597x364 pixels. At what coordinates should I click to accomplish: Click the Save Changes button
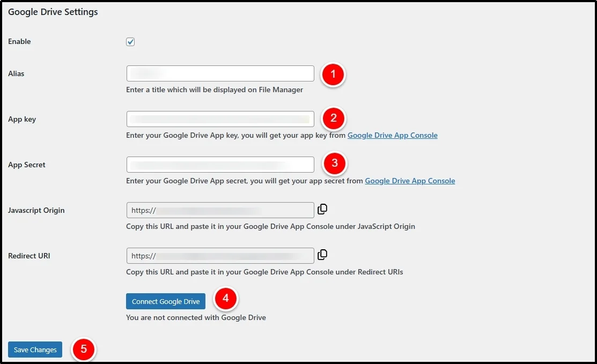[x=35, y=350]
